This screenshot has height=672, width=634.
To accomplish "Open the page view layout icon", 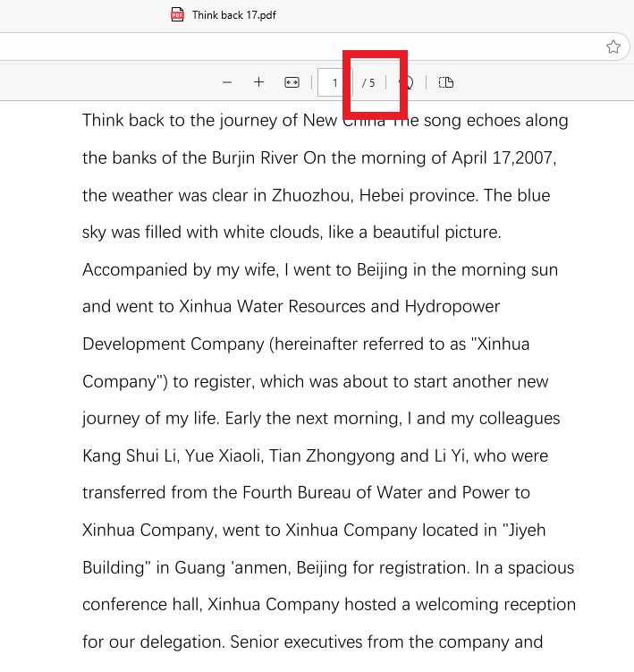I will pyautogui.click(x=446, y=82).
